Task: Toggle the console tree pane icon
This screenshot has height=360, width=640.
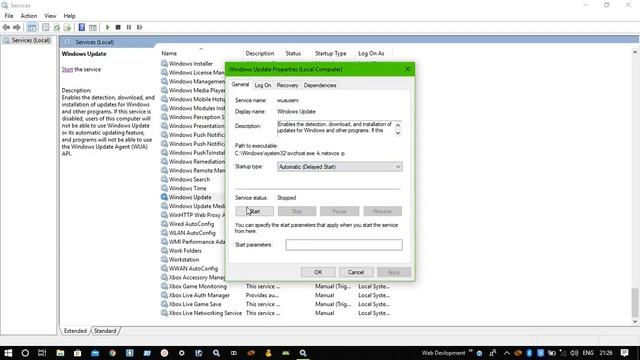Action: coord(32,27)
